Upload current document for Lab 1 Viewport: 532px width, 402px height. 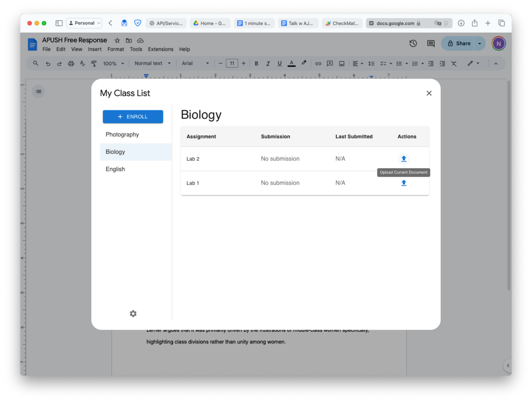click(x=403, y=183)
